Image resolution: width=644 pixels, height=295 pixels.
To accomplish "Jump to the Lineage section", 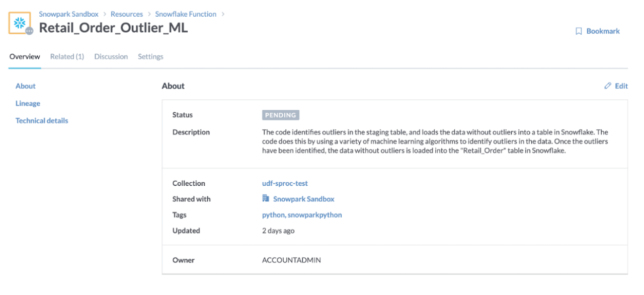I will pyautogui.click(x=28, y=103).
